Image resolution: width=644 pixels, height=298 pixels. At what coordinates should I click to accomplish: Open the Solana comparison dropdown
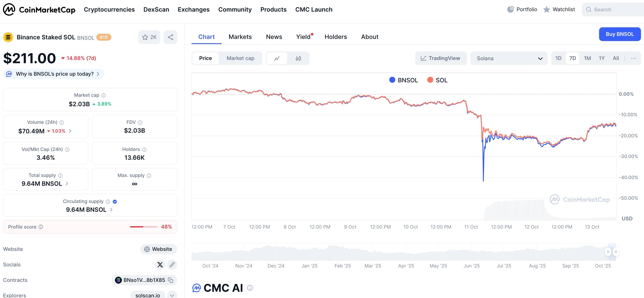[509, 58]
